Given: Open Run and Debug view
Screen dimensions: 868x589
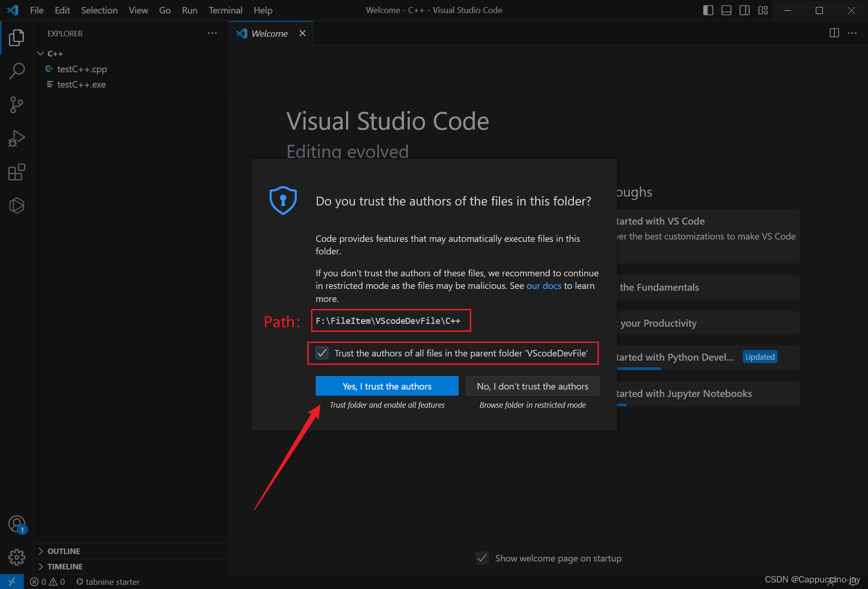Looking at the screenshot, I should tap(17, 138).
